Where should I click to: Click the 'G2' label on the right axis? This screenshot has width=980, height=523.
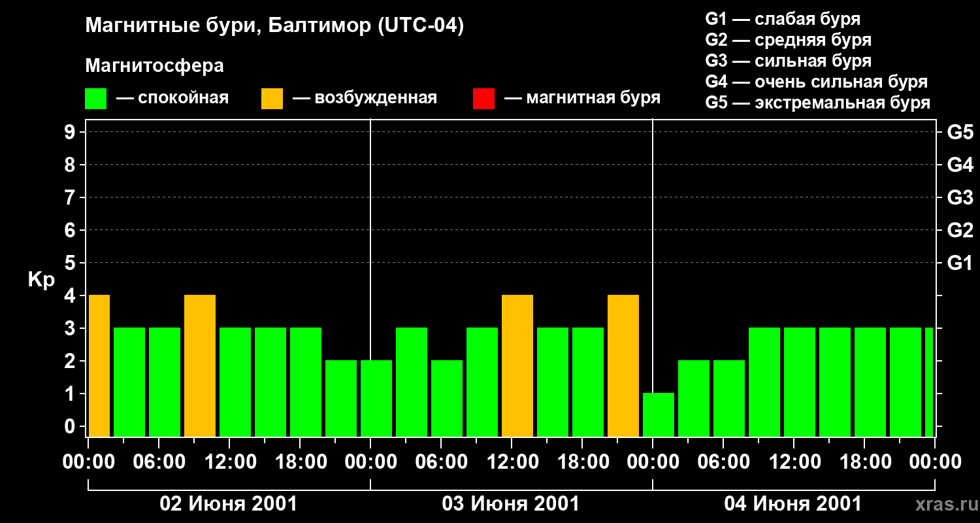(960, 230)
